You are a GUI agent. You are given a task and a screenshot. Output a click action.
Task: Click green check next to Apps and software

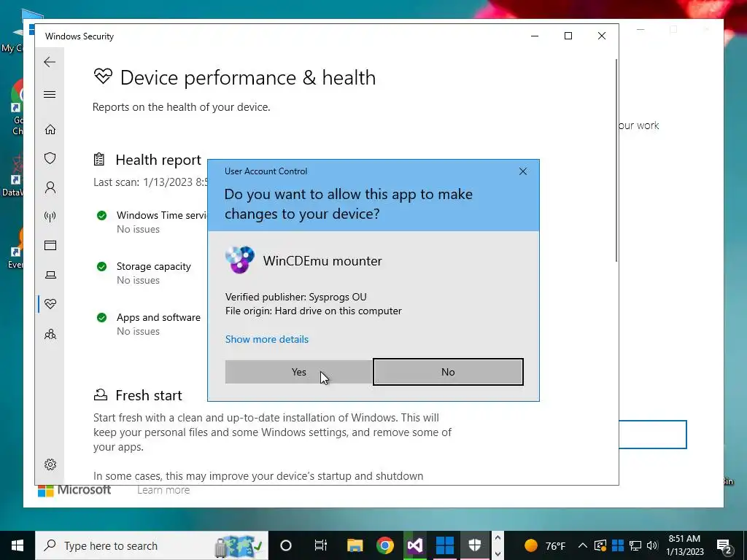(x=101, y=318)
